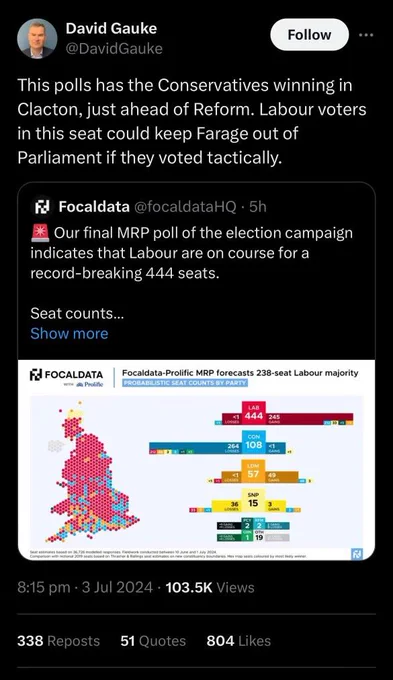Open the three-dot more options menu
393x680 pixels.
pos(366,35)
